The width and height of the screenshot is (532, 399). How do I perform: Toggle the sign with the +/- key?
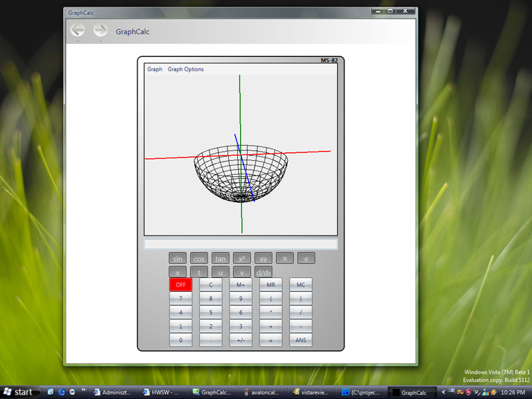pyautogui.click(x=241, y=340)
